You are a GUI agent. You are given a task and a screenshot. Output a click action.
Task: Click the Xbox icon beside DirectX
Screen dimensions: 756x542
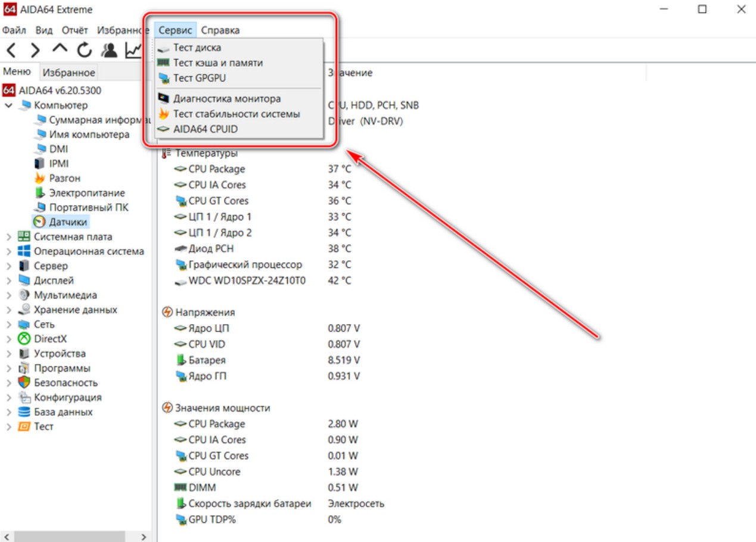pyautogui.click(x=24, y=339)
